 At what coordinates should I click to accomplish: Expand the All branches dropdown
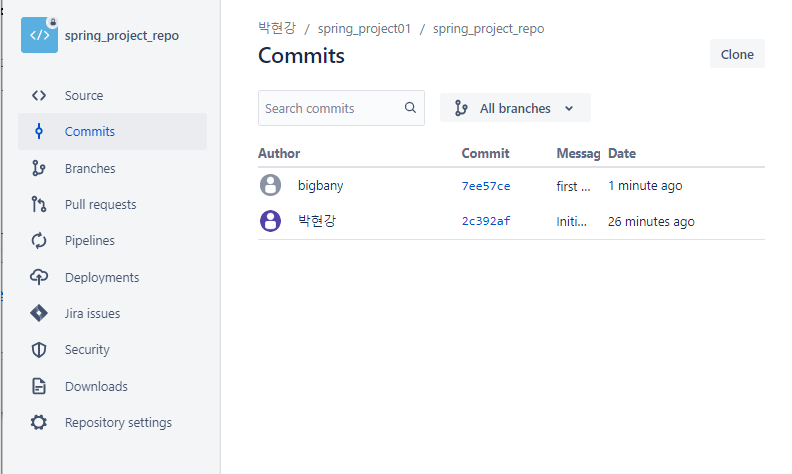(515, 108)
